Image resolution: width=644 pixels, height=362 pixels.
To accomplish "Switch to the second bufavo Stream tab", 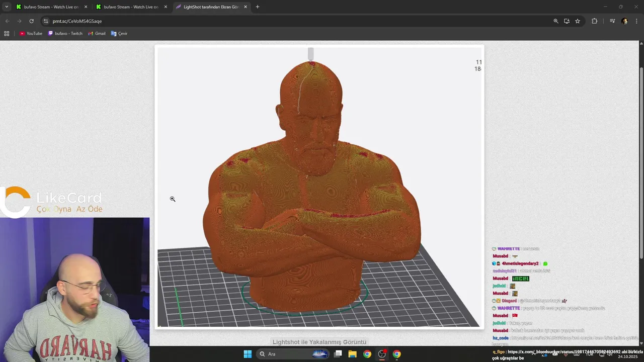I will point(131,7).
